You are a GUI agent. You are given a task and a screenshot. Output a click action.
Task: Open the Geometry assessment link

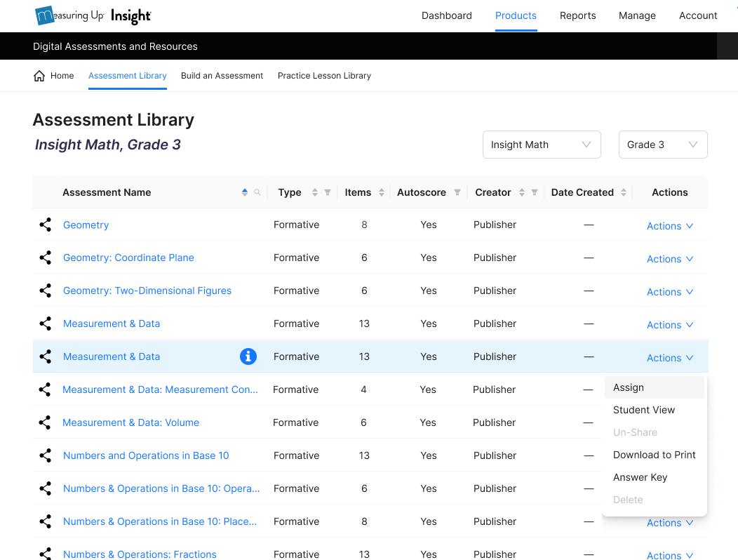click(x=86, y=225)
